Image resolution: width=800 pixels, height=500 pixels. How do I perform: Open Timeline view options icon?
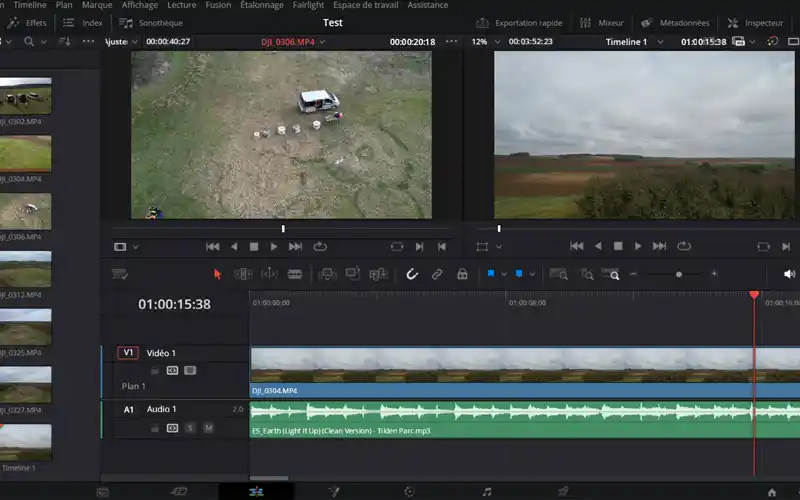pyautogui.click(x=120, y=274)
